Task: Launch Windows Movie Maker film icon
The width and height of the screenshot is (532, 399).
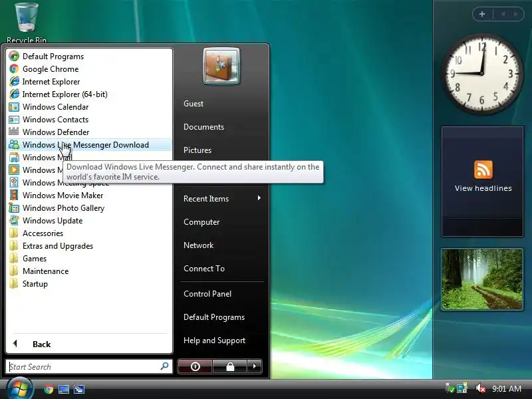Action: point(14,195)
